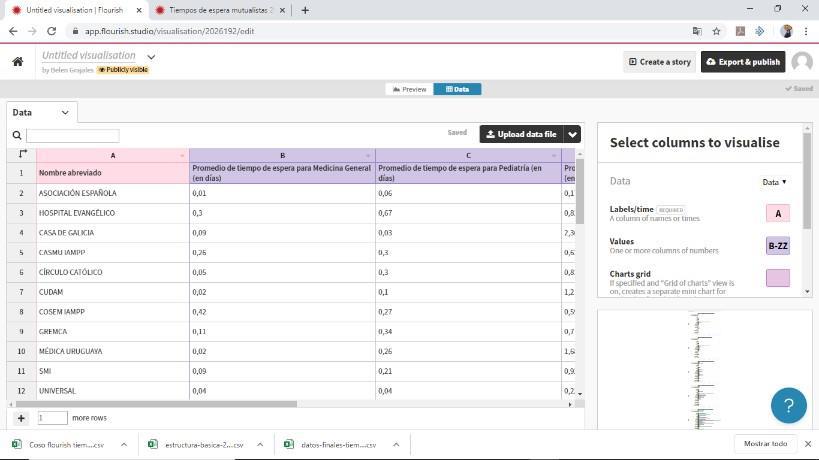Go back with the browser back arrow

13,31
